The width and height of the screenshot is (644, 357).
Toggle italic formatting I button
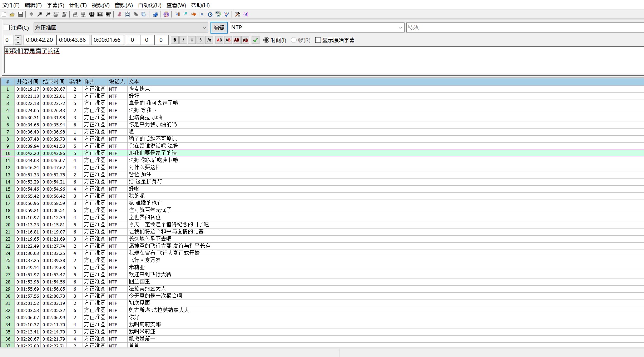[x=183, y=40]
